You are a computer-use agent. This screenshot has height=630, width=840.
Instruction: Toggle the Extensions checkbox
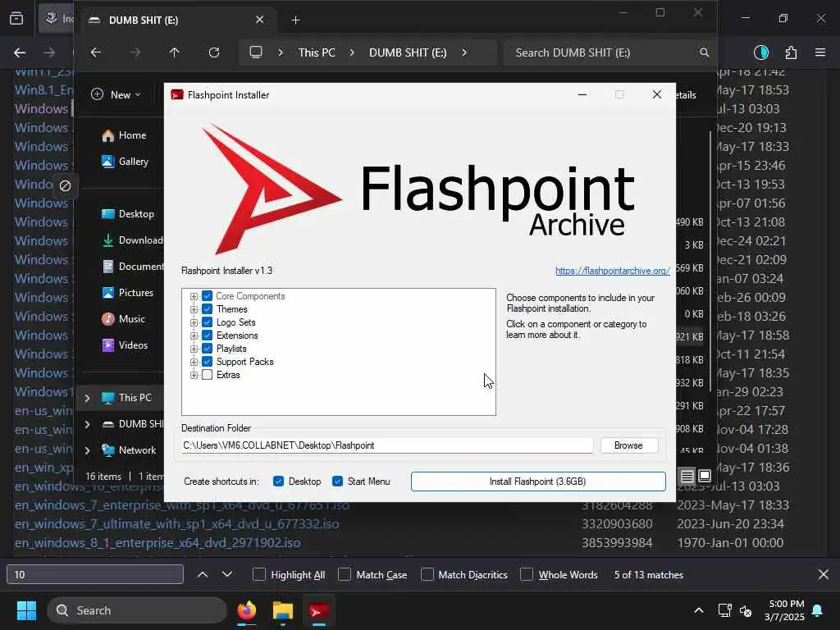208,336
